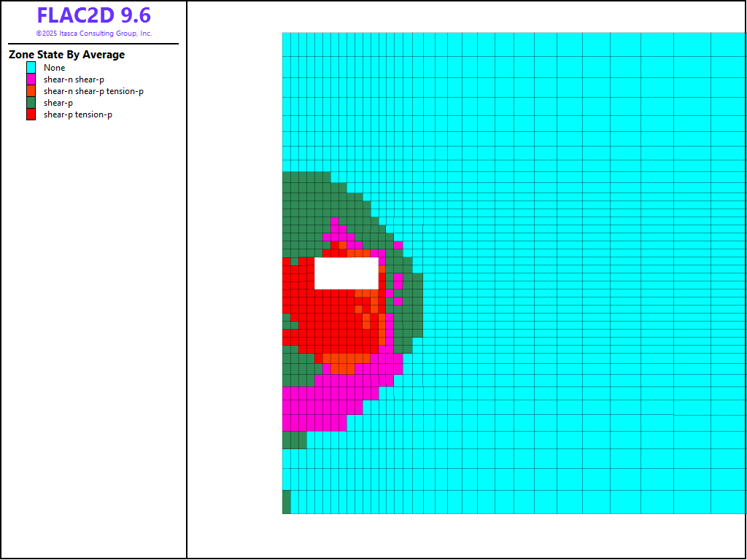The width and height of the screenshot is (747, 560).
Task: Click the magenta shear-n shear-p legend swatch
Action: tap(31, 79)
